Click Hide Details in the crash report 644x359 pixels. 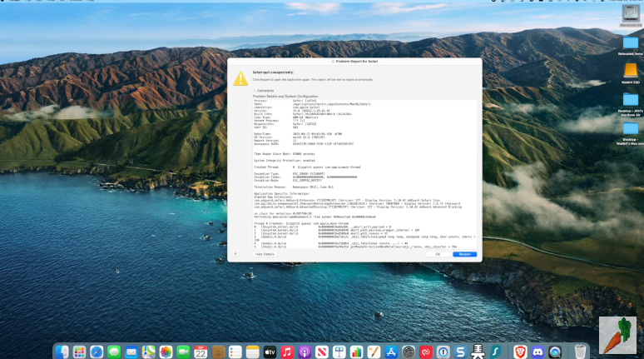[x=263, y=254]
